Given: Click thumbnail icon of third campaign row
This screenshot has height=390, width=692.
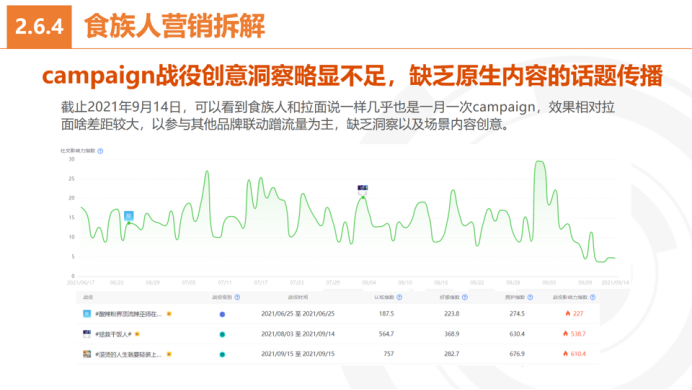Looking at the screenshot, I should pos(87,354).
